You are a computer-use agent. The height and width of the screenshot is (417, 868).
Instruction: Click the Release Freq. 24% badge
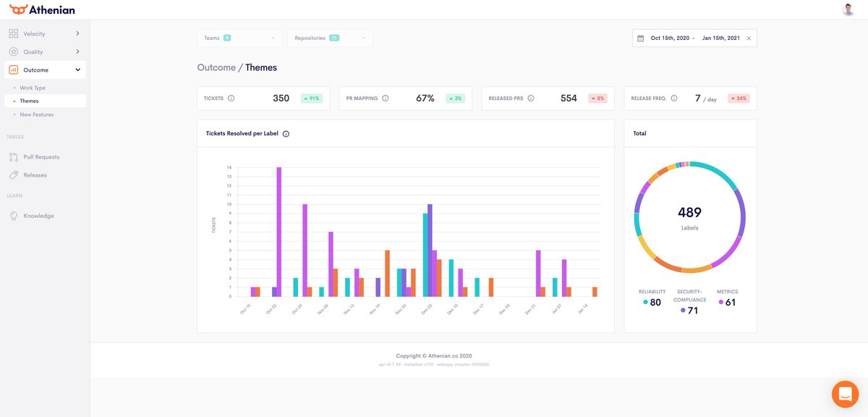(739, 98)
